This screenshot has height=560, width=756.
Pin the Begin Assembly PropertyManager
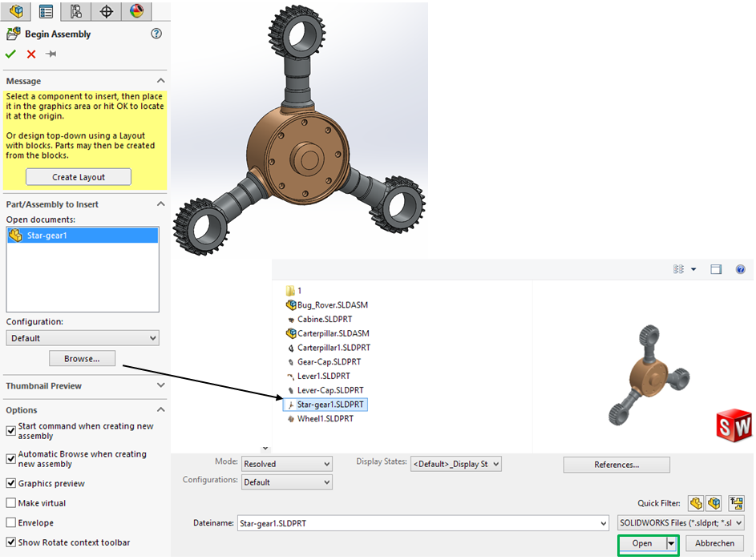click(x=50, y=53)
